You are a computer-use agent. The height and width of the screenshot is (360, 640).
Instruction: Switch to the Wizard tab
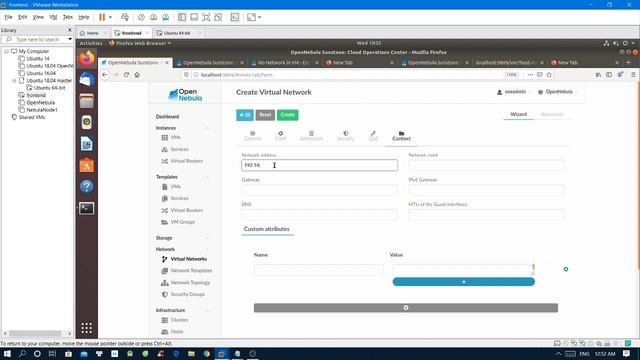518,114
